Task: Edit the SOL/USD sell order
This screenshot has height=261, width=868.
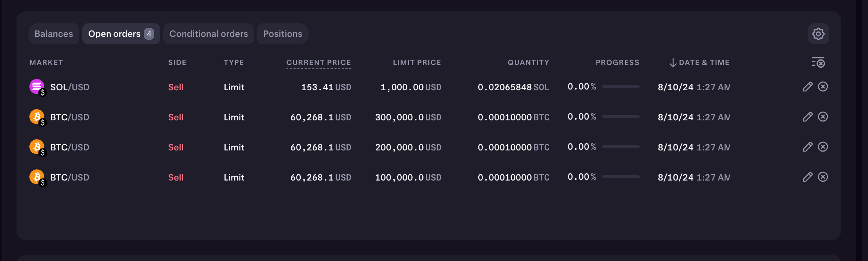Action: (x=808, y=87)
